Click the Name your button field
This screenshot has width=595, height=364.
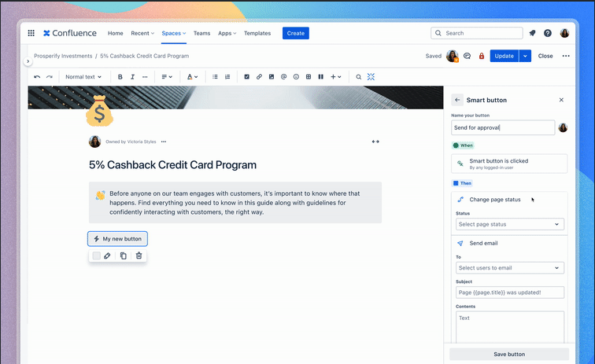tap(503, 127)
